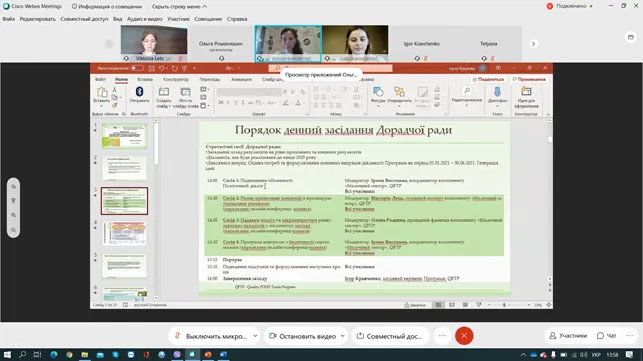The image size is (643, 361).
Task: Open the Участники panel button
Action: point(568,336)
